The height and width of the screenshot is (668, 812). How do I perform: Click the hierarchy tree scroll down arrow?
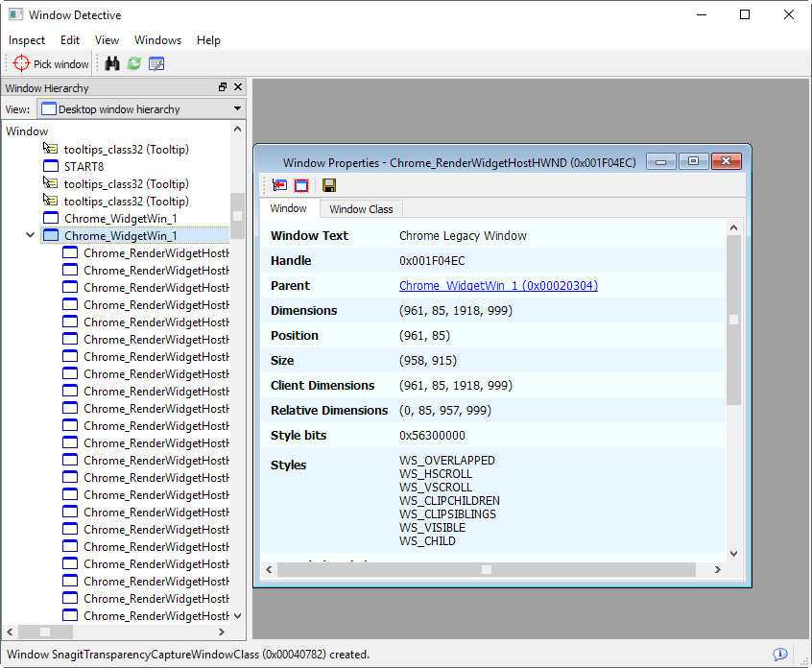[237, 616]
